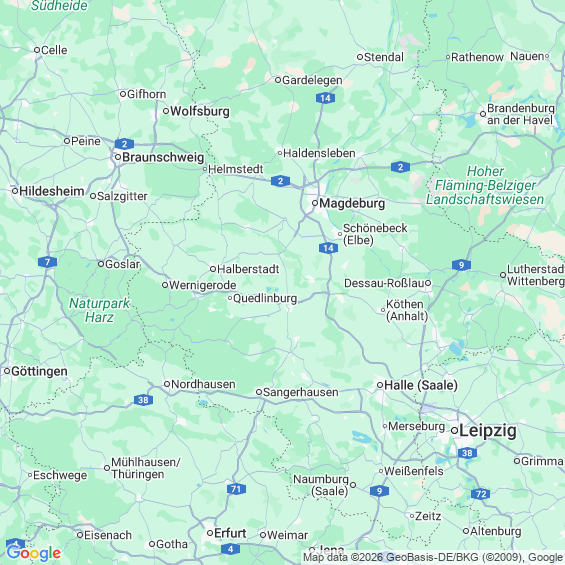This screenshot has height=565, width=565.
Task: Click the A14 highway shield near Gardelegen
Action: coord(325,98)
